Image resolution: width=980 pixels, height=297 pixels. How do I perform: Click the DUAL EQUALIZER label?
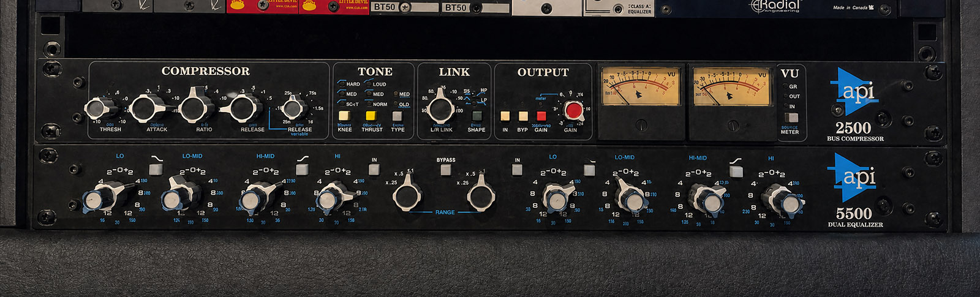(856, 225)
